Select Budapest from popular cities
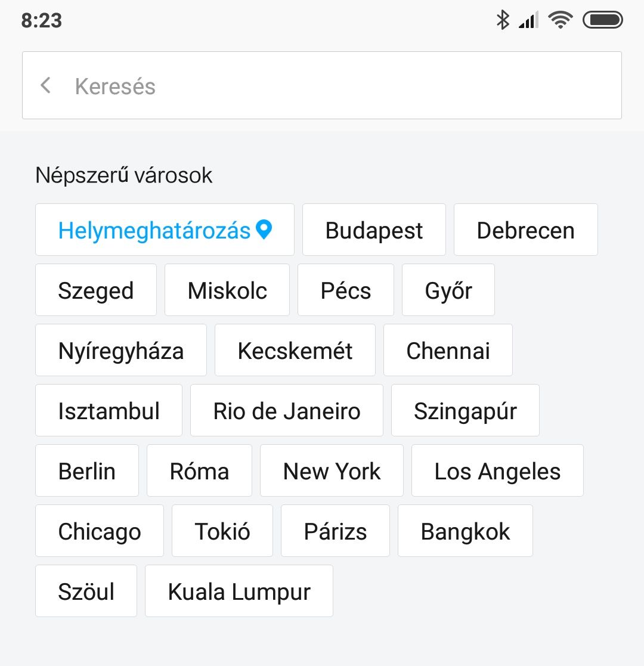The height and width of the screenshot is (666, 644). [x=374, y=230]
